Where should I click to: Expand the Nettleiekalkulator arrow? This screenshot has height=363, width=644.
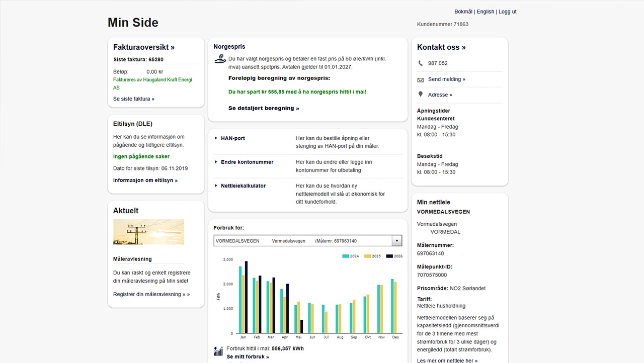(216, 186)
